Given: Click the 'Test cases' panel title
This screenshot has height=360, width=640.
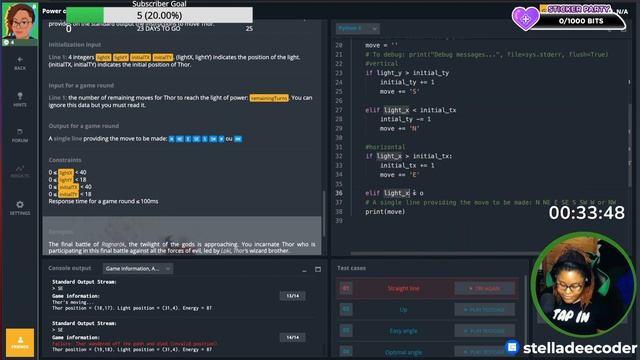Looking at the screenshot, I should [x=351, y=268].
